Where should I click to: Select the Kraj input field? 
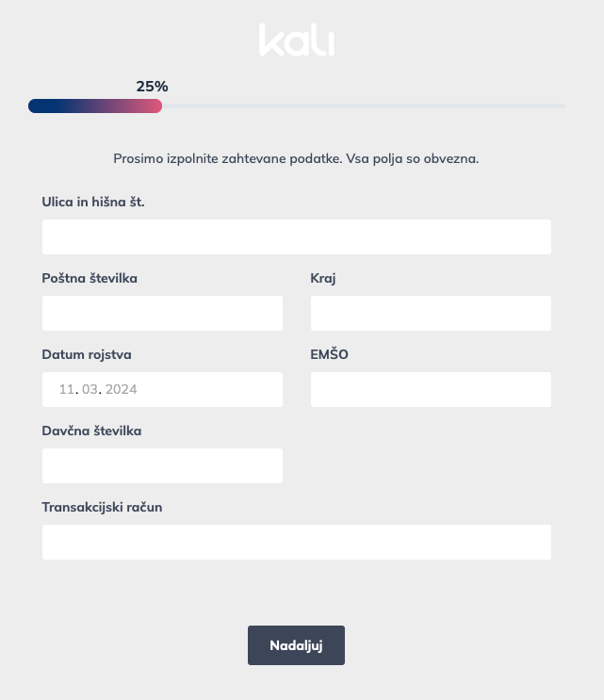[x=431, y=314]
